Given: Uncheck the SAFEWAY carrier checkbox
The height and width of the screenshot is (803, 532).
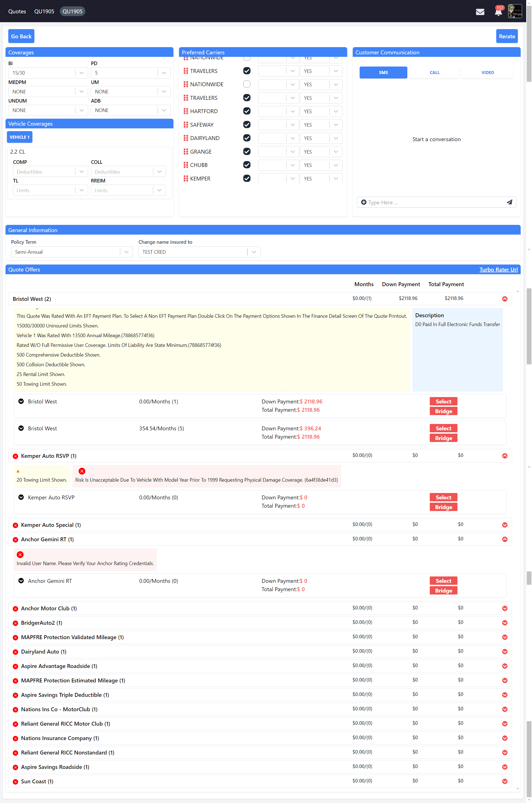Looking at the screenshot, I should (x=247, y=124).
